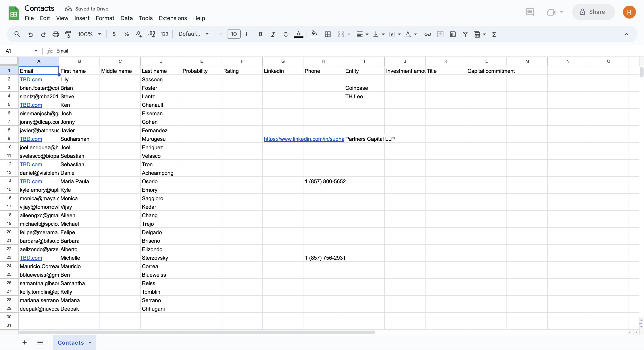
Task: Select row 14 header
Action: (x=9, y=181)
